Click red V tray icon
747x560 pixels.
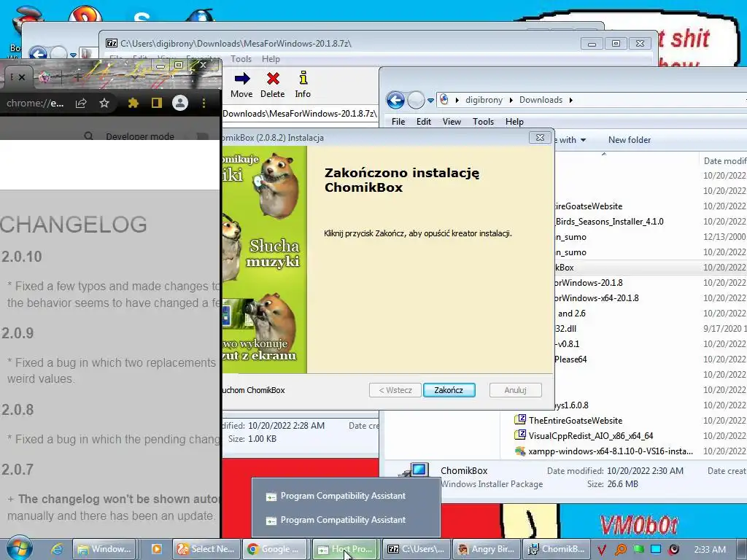[x=602, y=550]
